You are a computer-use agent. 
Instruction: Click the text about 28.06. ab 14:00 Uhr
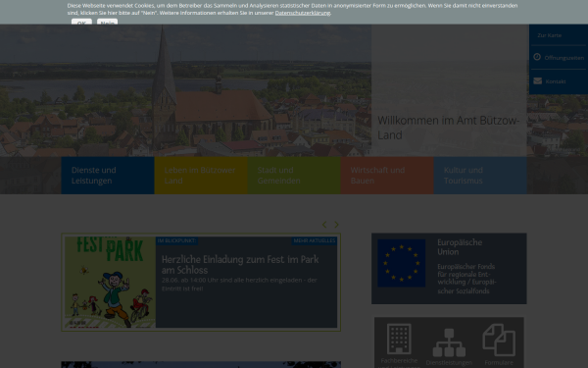239,285
